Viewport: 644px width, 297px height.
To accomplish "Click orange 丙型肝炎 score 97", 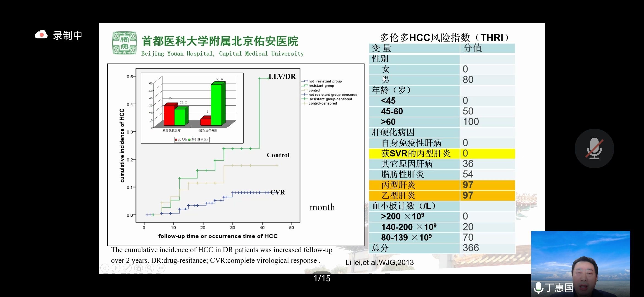I will click(468, 185).
